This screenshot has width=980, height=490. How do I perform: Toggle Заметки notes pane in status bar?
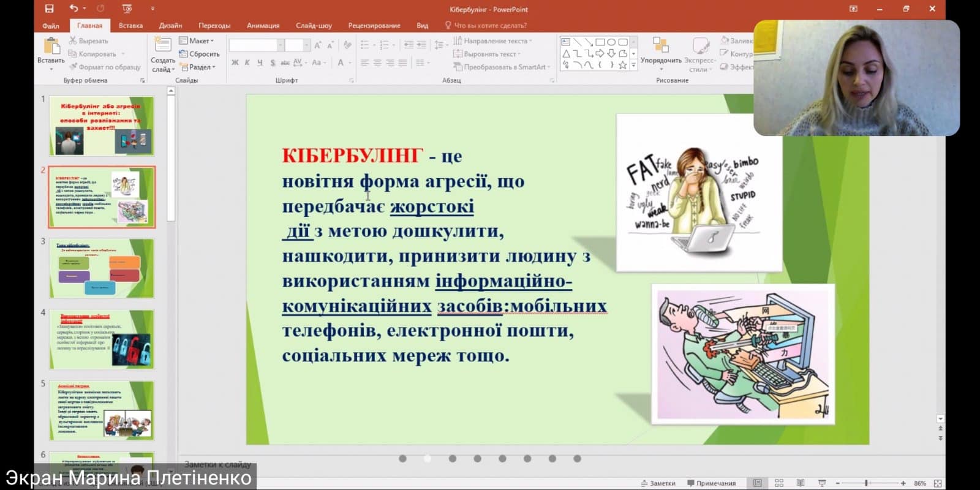pos(658,483)
